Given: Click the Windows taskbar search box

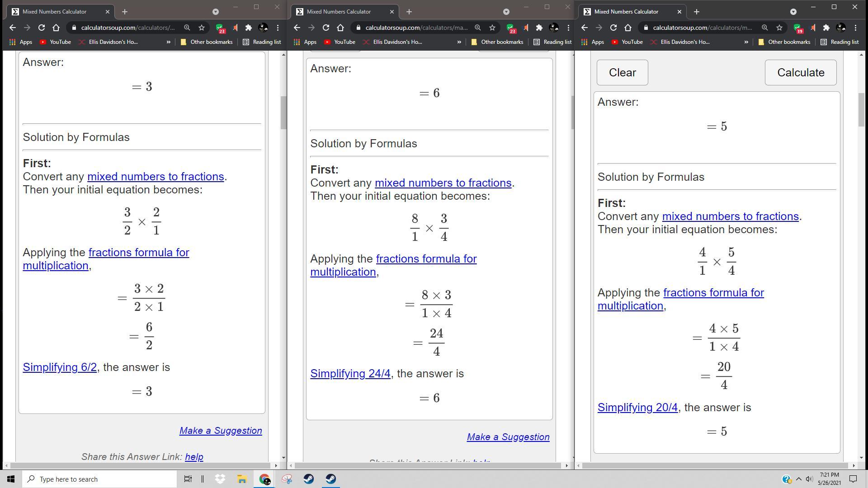Looking at the screenshot, I should pyautogui.click(x=99, y=479).
